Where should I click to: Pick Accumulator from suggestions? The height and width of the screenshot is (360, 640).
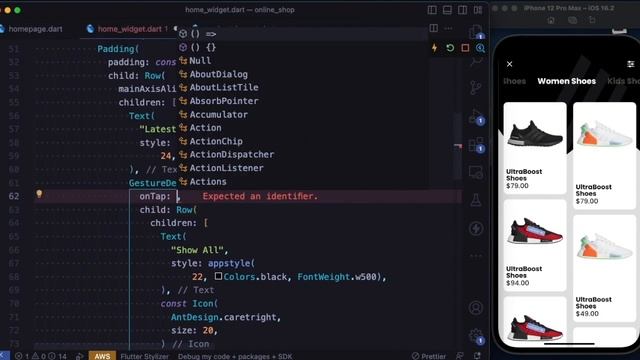tap(302, 115)
